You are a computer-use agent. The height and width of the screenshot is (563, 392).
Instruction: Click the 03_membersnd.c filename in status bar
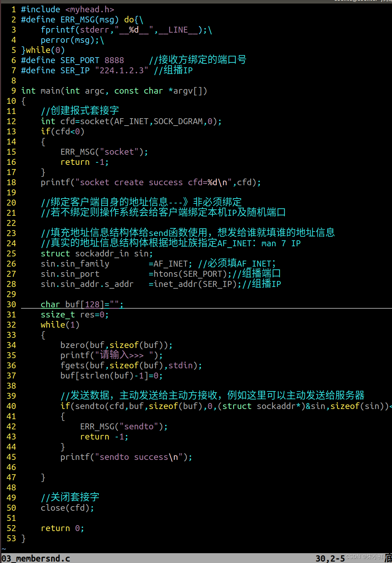pos(36,558)
